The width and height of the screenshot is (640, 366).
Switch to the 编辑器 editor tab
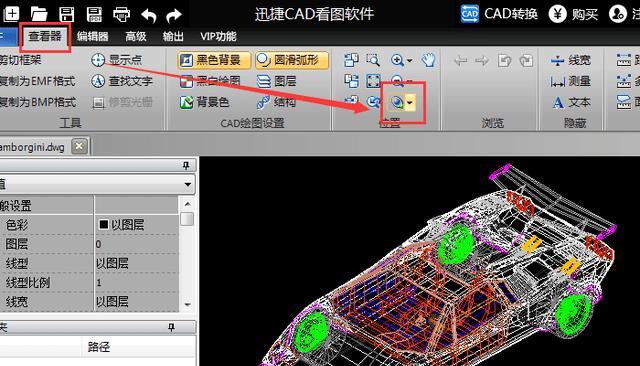93,36
